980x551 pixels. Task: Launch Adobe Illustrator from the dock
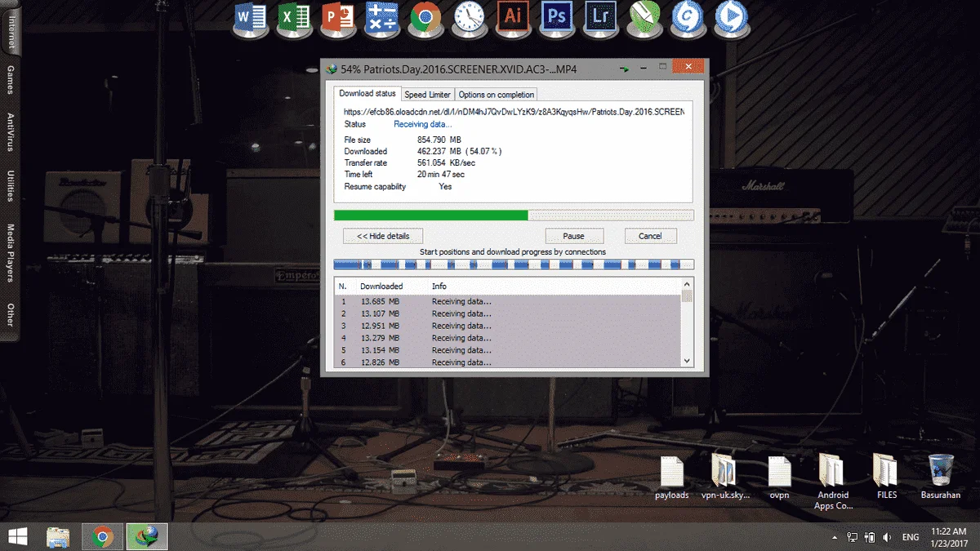514,16
